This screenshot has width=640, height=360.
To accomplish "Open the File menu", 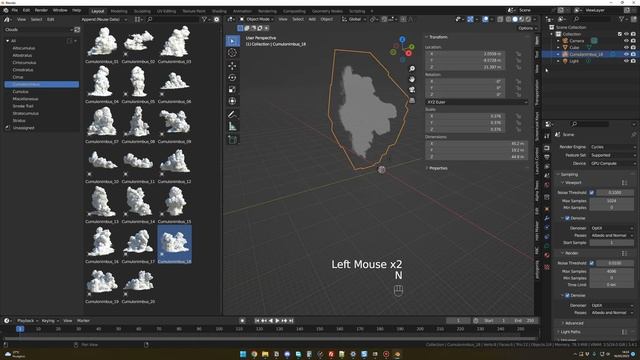I will 14,10.
